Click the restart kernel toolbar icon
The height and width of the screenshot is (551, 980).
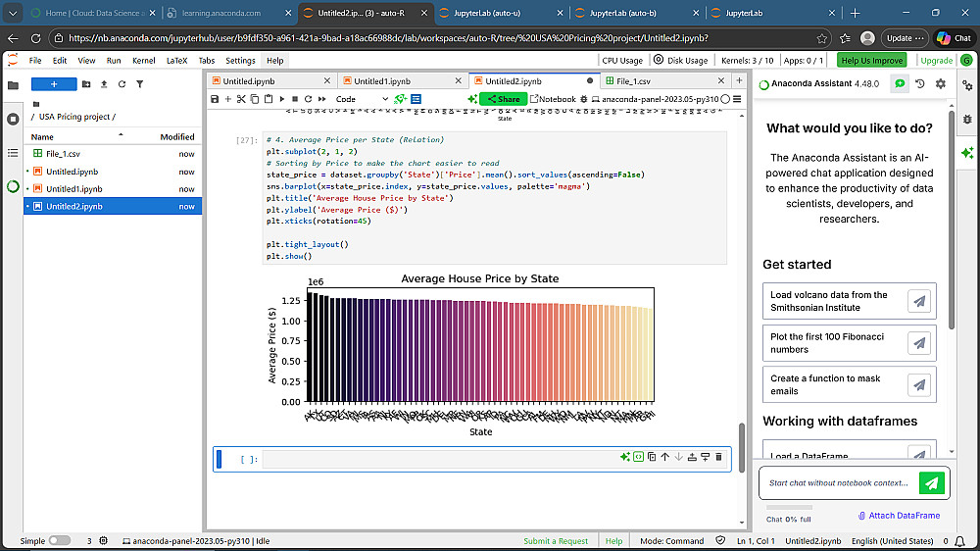[308, 99]
